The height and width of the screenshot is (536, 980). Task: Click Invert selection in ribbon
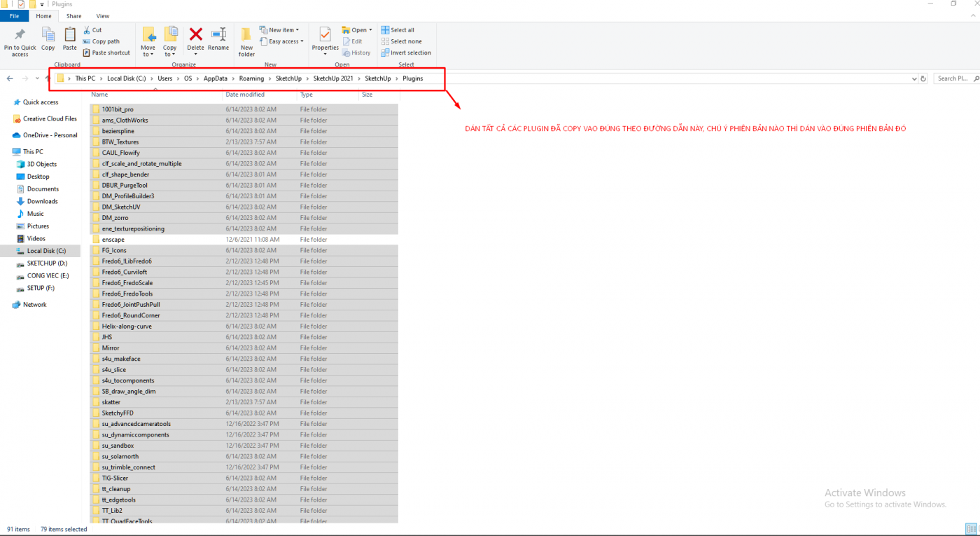coord(405,53)
